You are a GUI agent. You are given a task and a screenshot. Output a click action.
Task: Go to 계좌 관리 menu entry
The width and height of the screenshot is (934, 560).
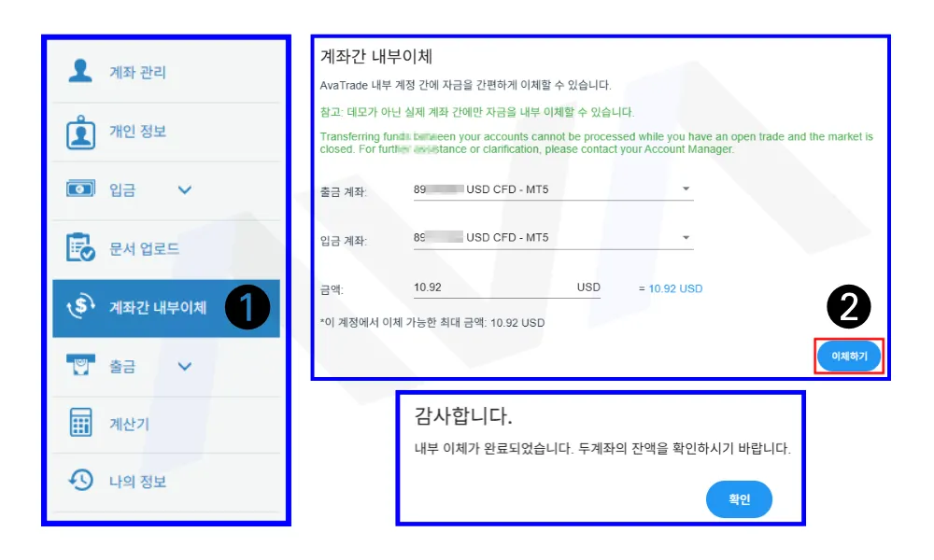pos(166,72)
